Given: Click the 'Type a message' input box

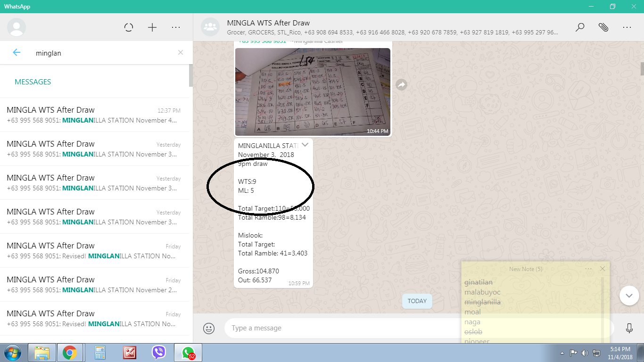Looking at the screenshot, I should point(419,328).
